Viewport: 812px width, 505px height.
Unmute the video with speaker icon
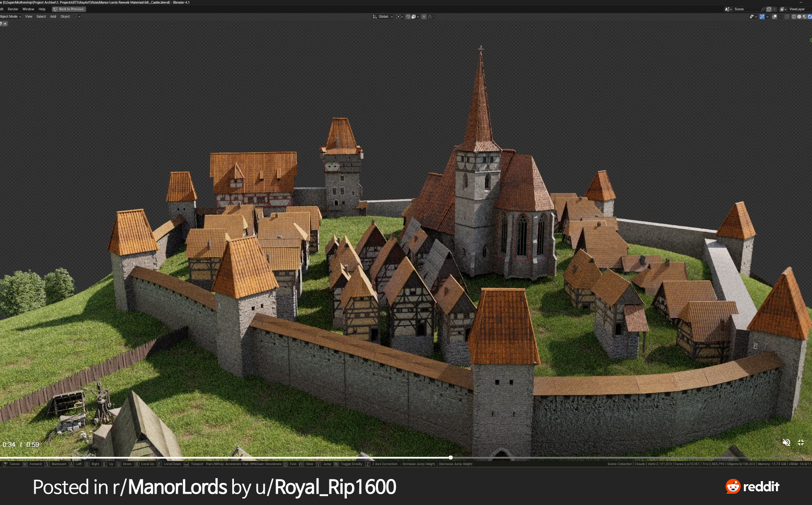click(x=786, y=443)
